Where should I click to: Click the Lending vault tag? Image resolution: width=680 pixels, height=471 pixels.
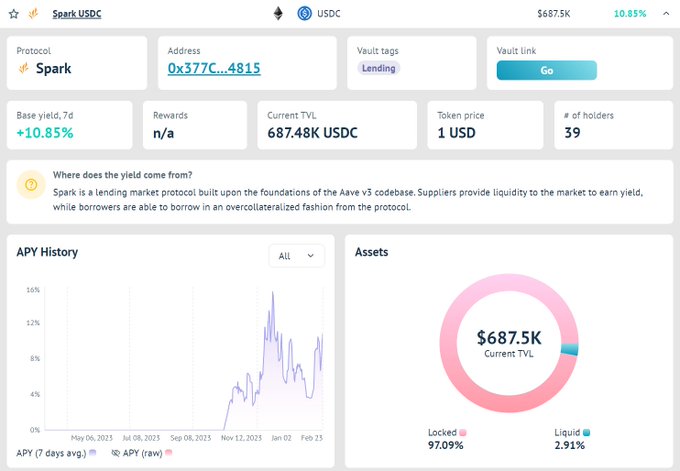[x=379, y=68]
